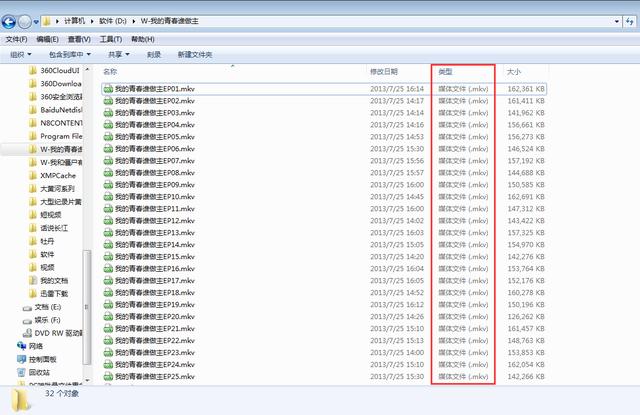Viewport: 640px width, 415px height.
Task: Sort files by the 修改日期 column header
Action: point(383,72)
